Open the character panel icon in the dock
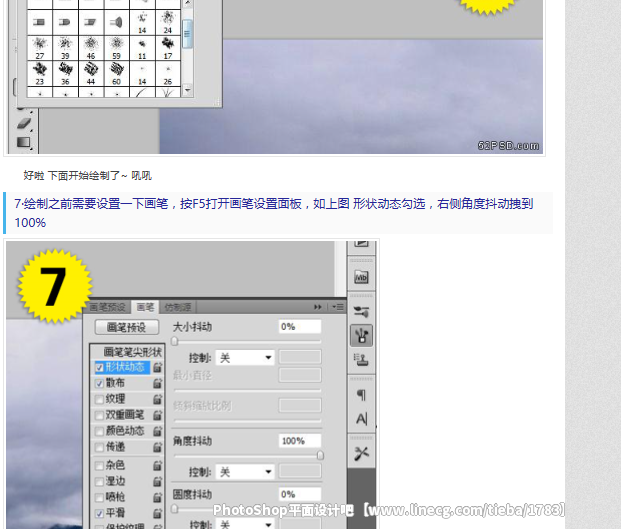 (x=361, y=418)
